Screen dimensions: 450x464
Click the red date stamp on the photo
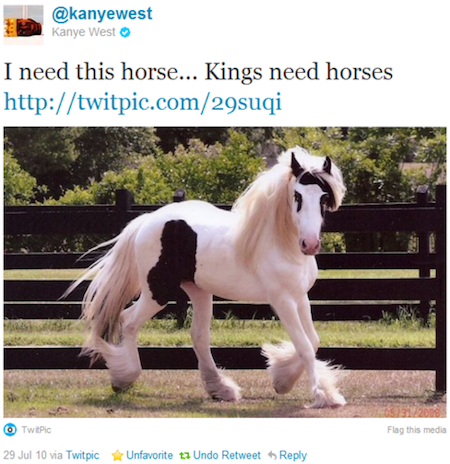pyautogui.click(x=412, y=412)
